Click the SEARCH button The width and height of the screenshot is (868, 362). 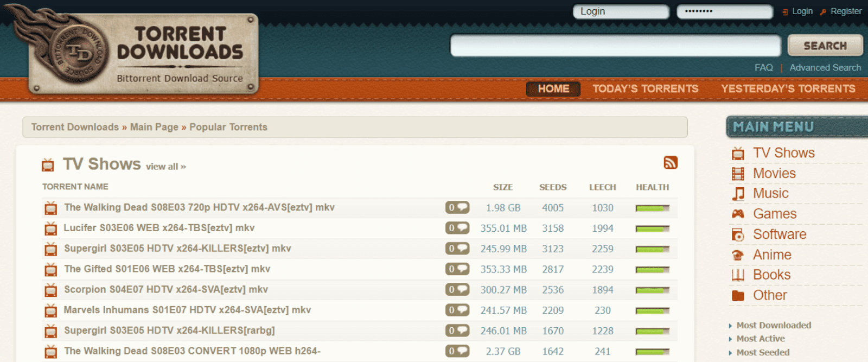point(825,46)
